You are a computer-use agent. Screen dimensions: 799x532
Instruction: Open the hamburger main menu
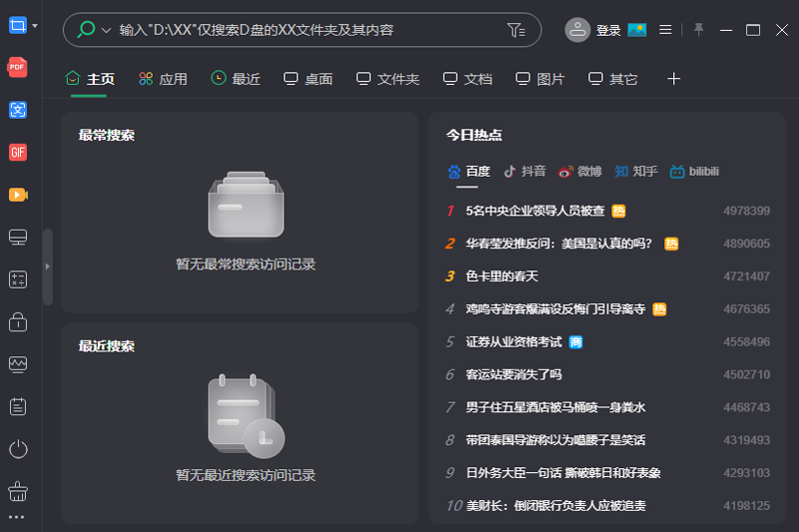[665, 30]
